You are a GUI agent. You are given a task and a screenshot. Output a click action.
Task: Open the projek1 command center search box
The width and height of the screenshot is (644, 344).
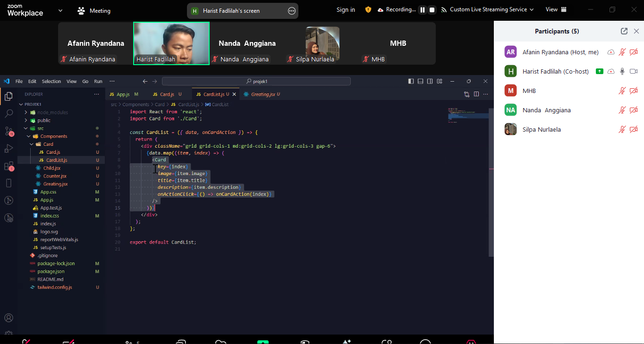click(x=256, y=81)
